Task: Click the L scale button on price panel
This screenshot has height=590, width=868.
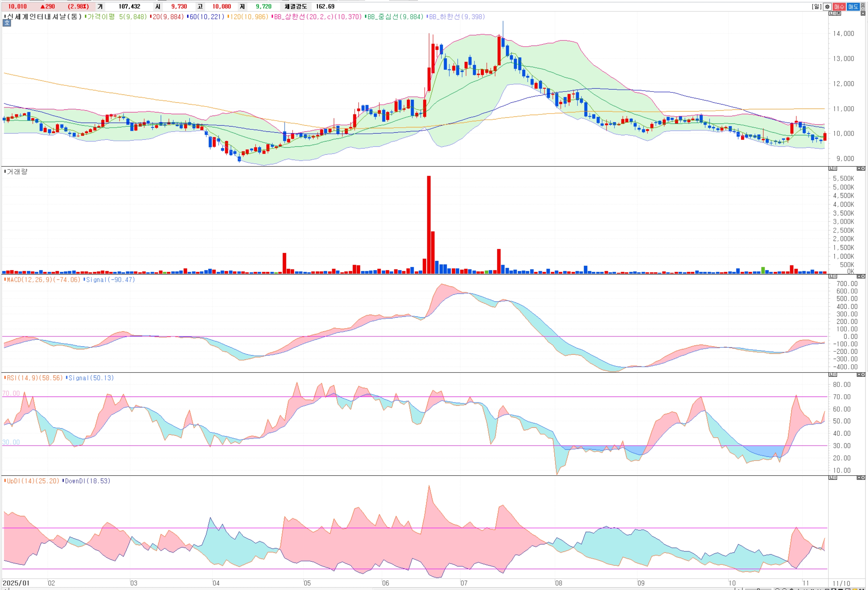Action: tap(831, 14)
